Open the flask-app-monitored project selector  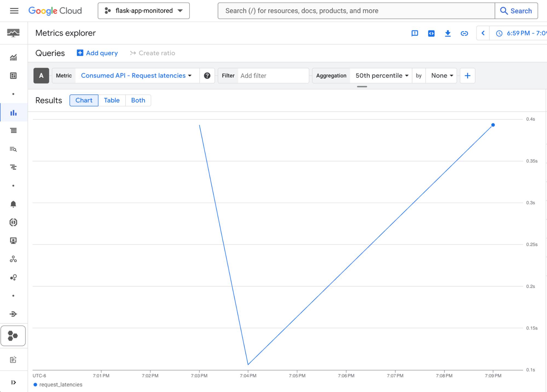pos(143,11)
